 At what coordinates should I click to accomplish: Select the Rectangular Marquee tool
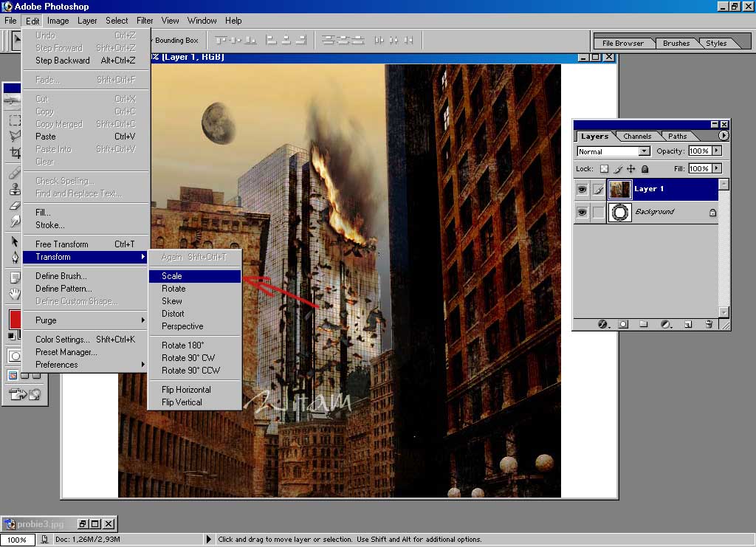[15, 120]
